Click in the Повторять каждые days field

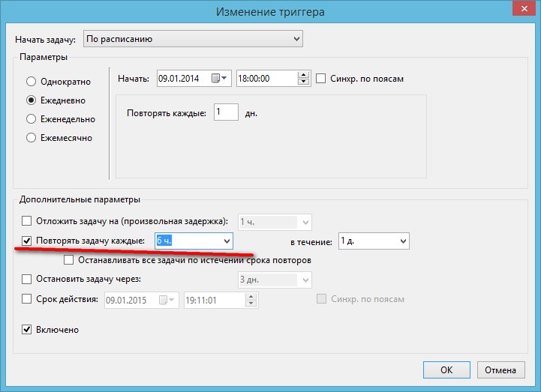(x=225, y=112)
